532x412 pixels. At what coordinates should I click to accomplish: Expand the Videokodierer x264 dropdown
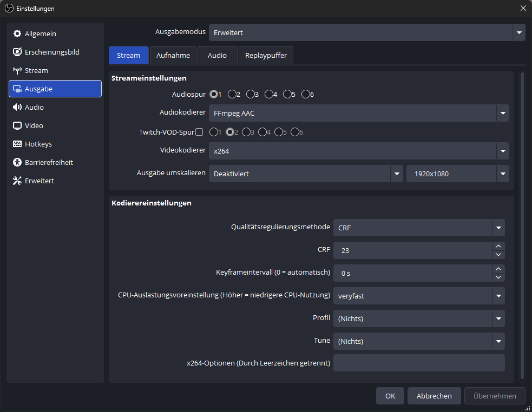(359, 151)
